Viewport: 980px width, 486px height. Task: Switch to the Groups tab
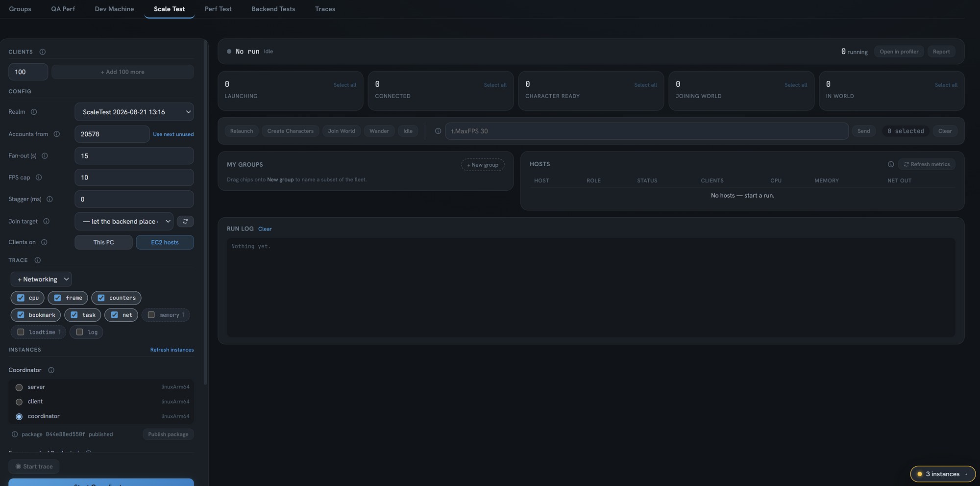tap(20, 9)
